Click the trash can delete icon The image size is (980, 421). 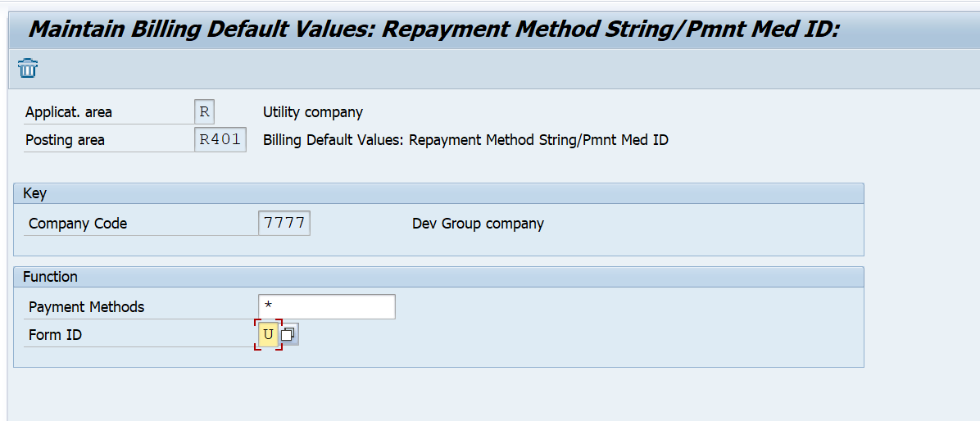pyautogui.click(x=28, y=67)
